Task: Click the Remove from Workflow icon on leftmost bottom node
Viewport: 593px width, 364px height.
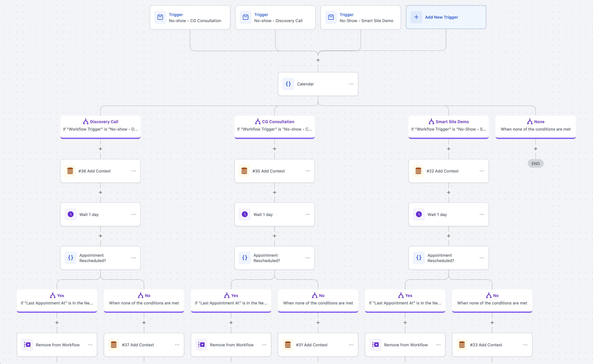Action: click(28, 345)
